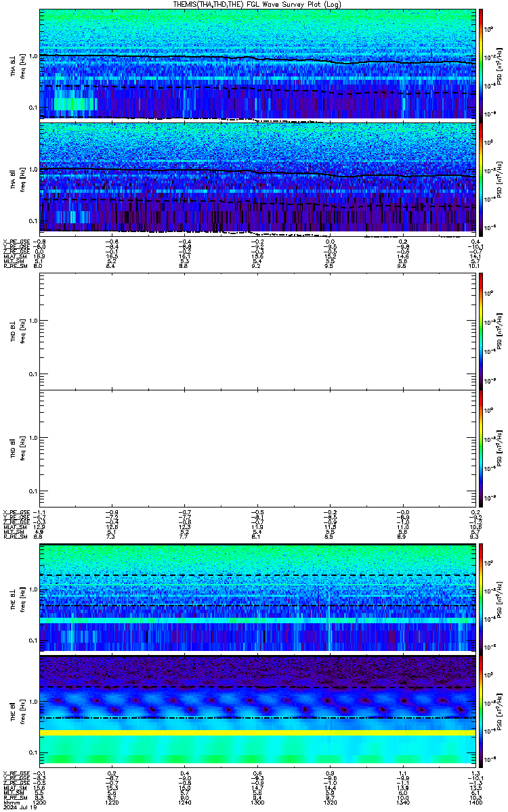Select the THE B-perp spectrogram panel

[257, 598]
